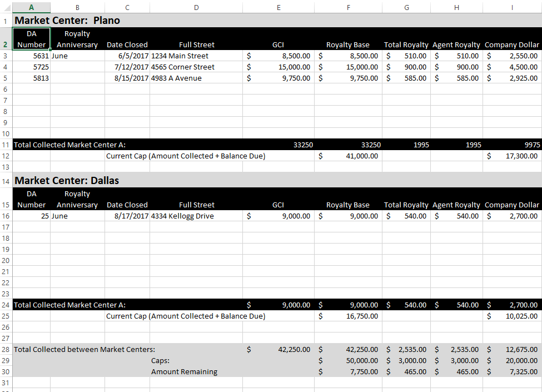
Task: Select column E header labeled GCI values
Action: pos(278,7)
